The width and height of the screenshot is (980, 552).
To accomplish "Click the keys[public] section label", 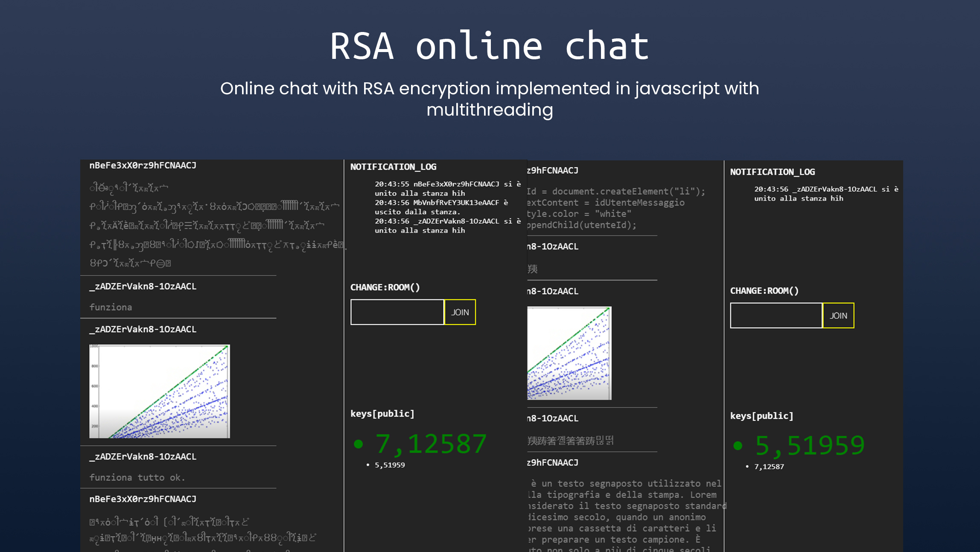I will (382, 413).
